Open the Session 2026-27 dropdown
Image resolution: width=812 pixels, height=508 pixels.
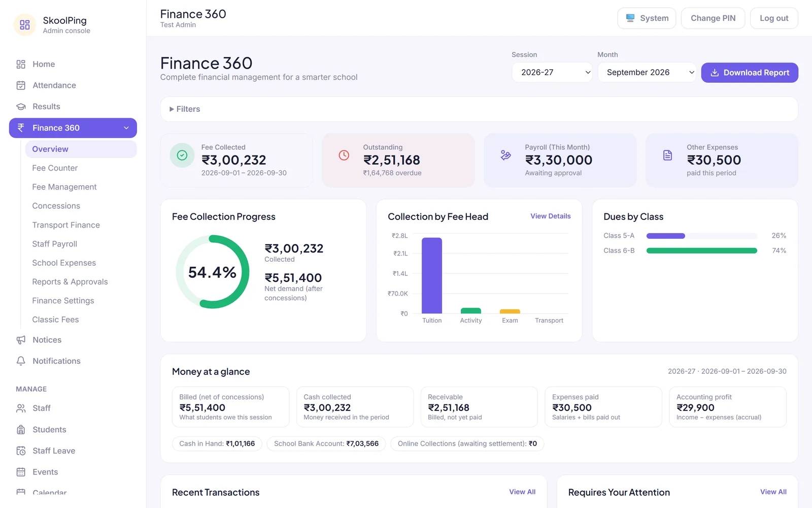552,72
